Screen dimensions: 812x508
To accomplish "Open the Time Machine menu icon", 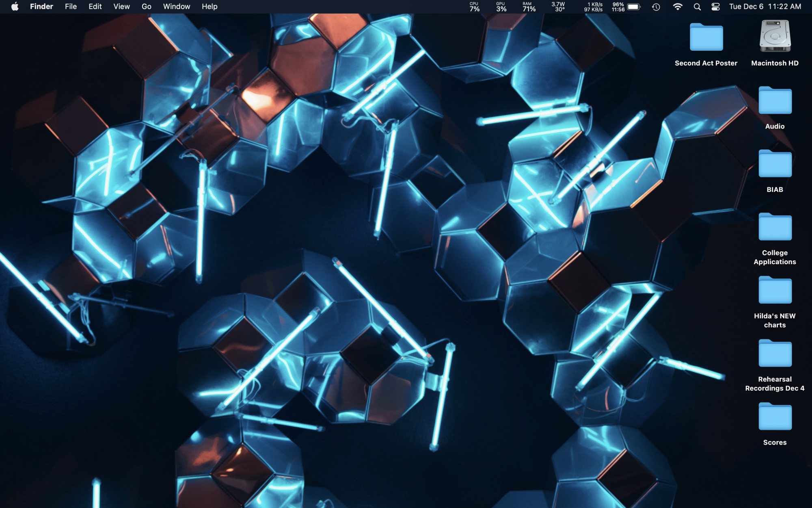I will click(656, 7).
